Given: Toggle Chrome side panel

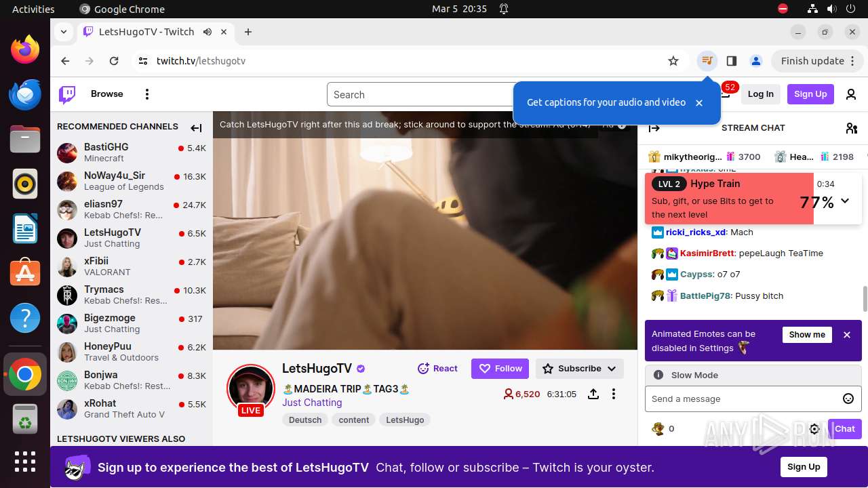Looking at the screenshot, I should [731, 61].
